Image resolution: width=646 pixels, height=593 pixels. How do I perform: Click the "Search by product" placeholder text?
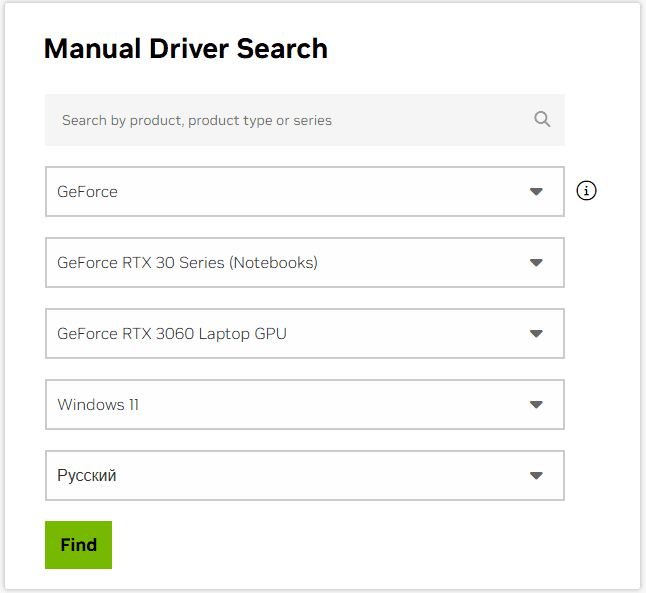pyautogui.click(x=196, y=120)
